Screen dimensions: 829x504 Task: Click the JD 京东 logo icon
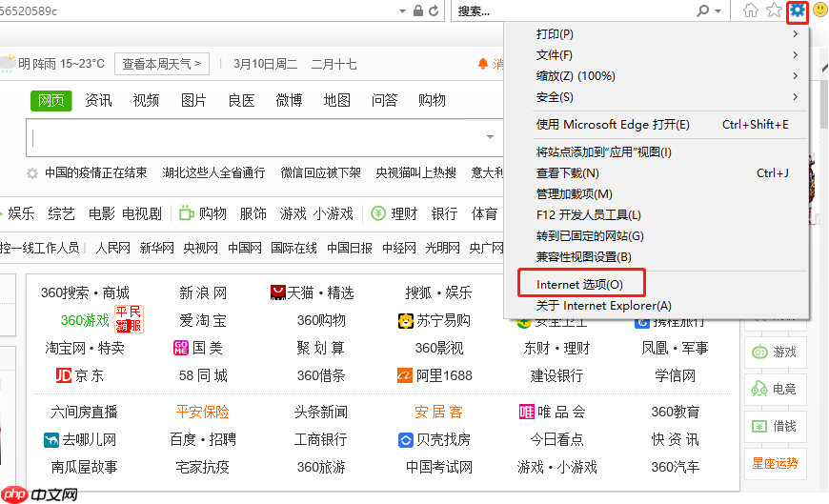pos(64,375)
